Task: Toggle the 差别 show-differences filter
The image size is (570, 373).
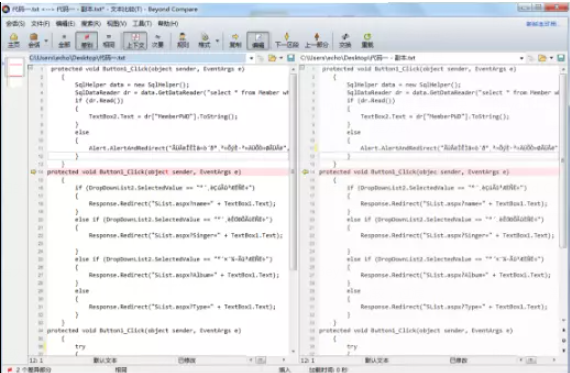Action: click(x=87, y=40)
